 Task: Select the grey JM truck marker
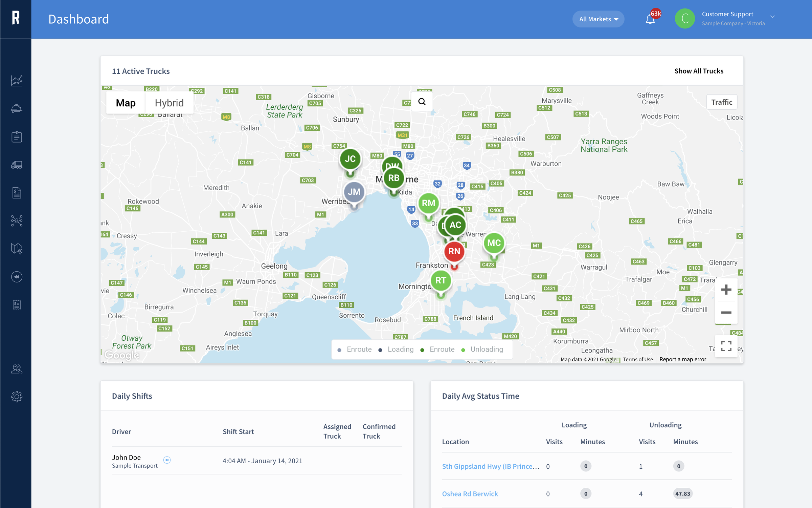click(354, 192)
